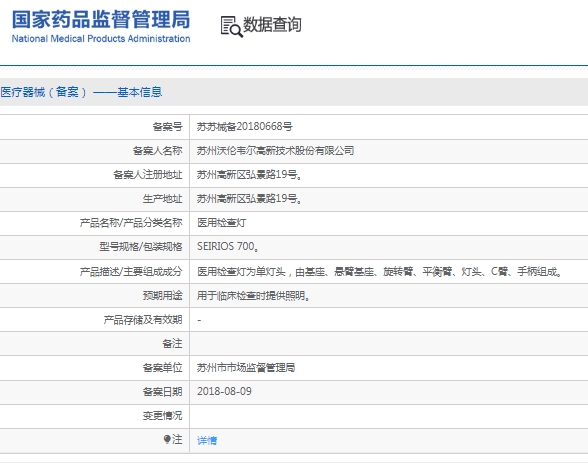Select model value SEIRIOS 700
This screenshot has height=464, width=588.
pyautogui.click(x=227, y=246)
